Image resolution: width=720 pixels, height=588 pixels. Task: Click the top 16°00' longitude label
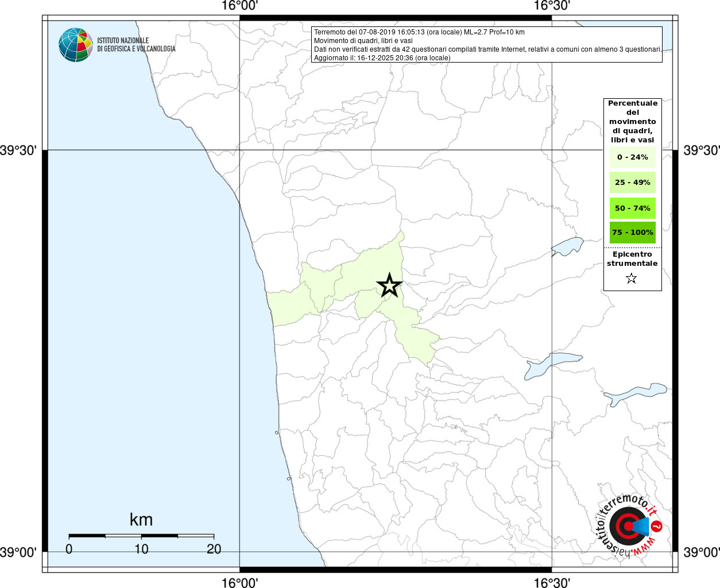239,6
